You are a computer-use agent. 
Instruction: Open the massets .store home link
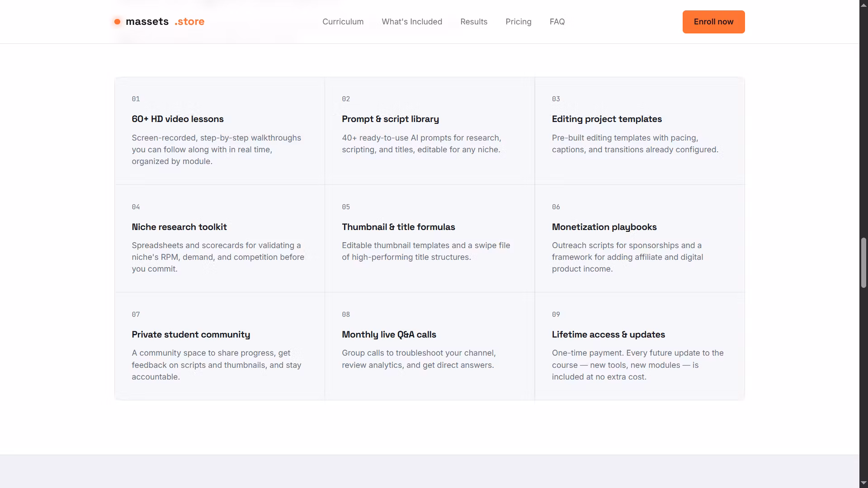click(159, 22)
